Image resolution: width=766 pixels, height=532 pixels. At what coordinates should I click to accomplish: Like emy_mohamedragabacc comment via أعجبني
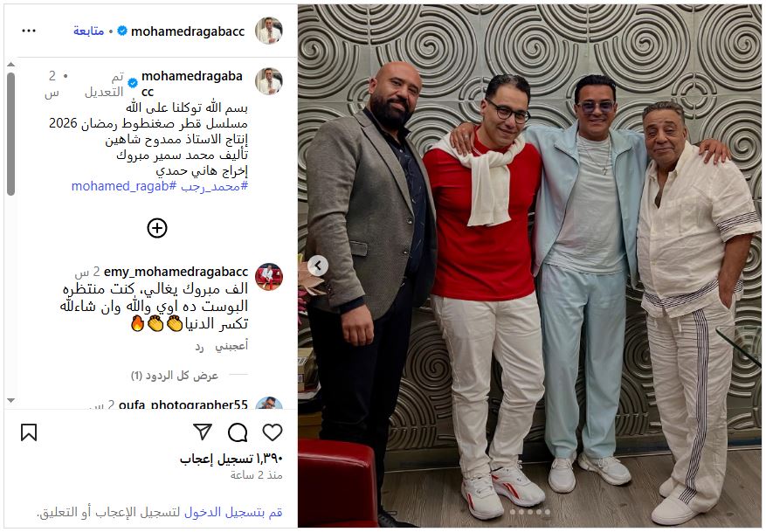pos(231,346)
